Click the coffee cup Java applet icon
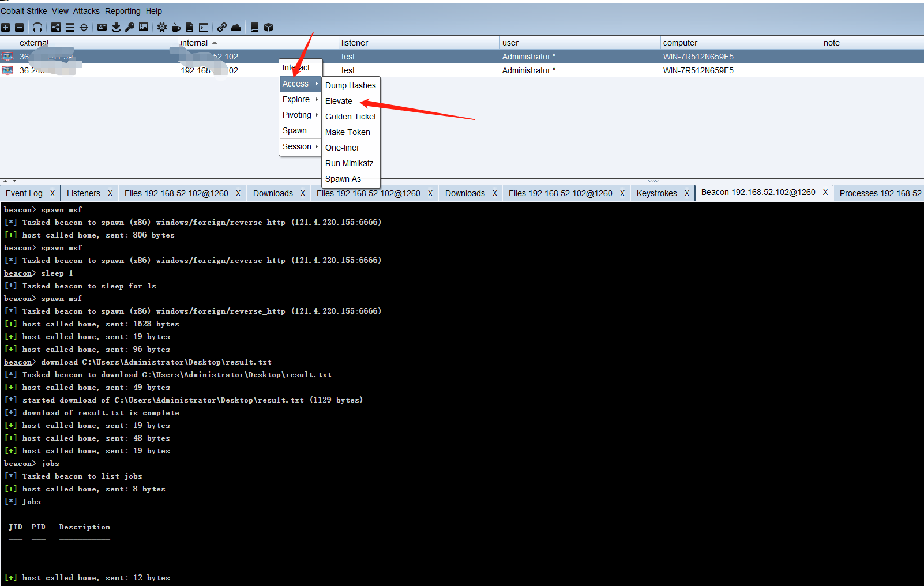 [x=176, y=27]
